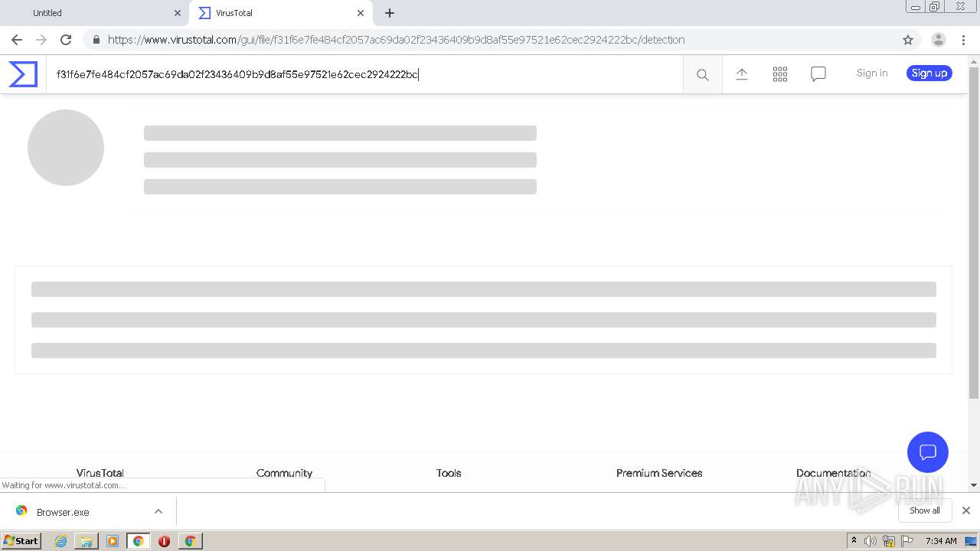Open the comments speech bubble icon
The image size is (980, 551).
coord(818,74)
